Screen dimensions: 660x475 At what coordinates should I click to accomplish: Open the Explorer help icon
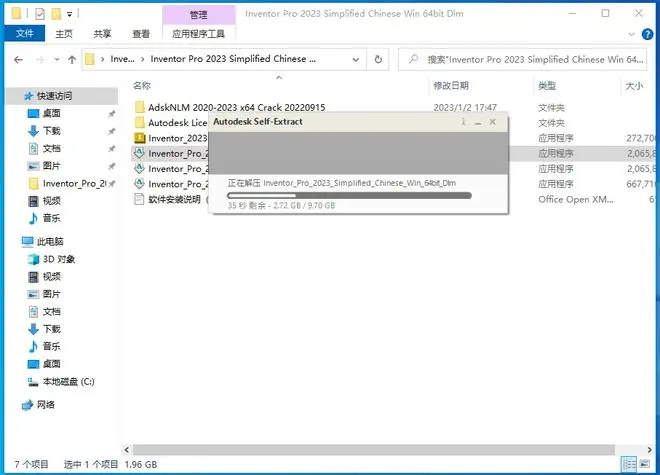[x=647, y=34]
